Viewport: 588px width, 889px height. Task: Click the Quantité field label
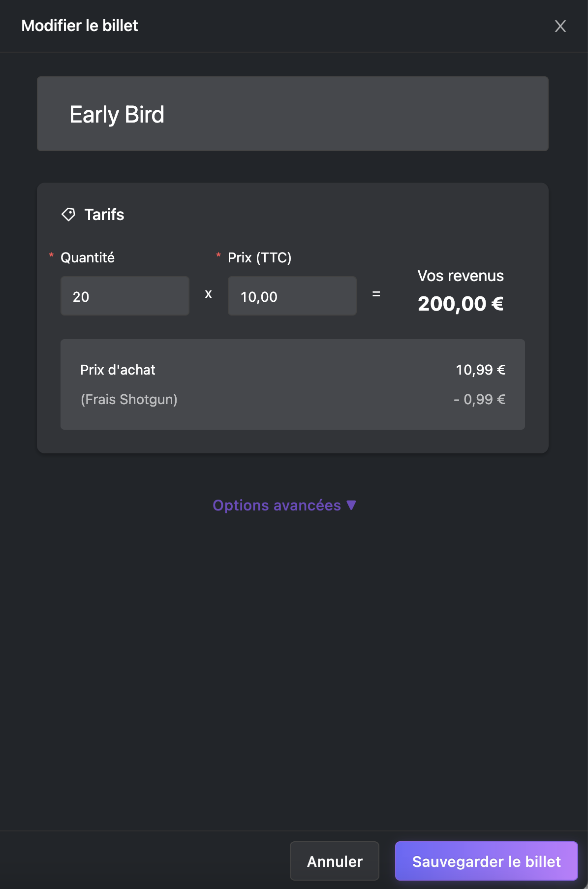point(88,257)
